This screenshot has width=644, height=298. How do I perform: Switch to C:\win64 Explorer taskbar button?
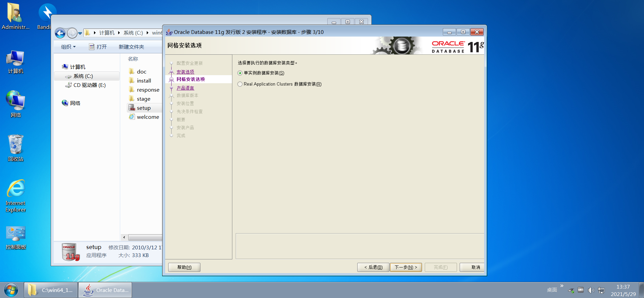51,290
